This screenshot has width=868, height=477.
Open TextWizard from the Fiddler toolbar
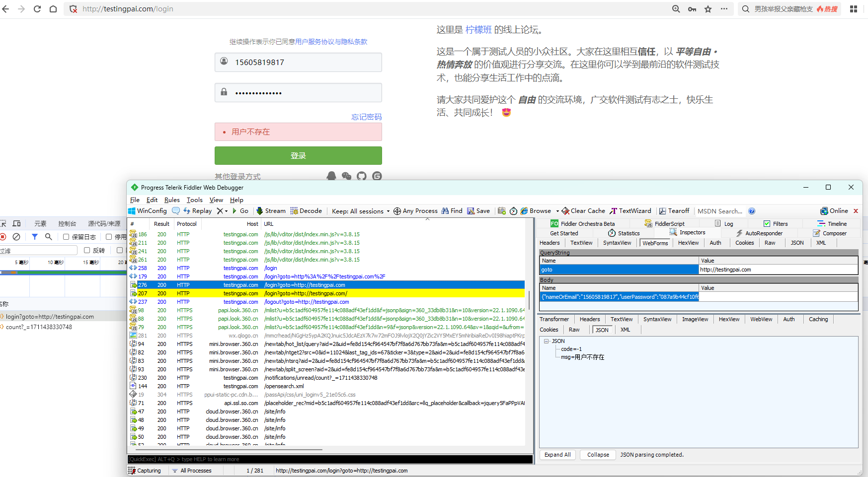point(631,211)
